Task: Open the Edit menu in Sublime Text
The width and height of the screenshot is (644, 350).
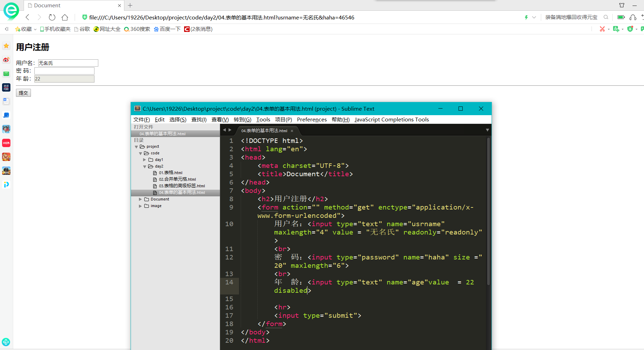Action: tap(160, 120)
